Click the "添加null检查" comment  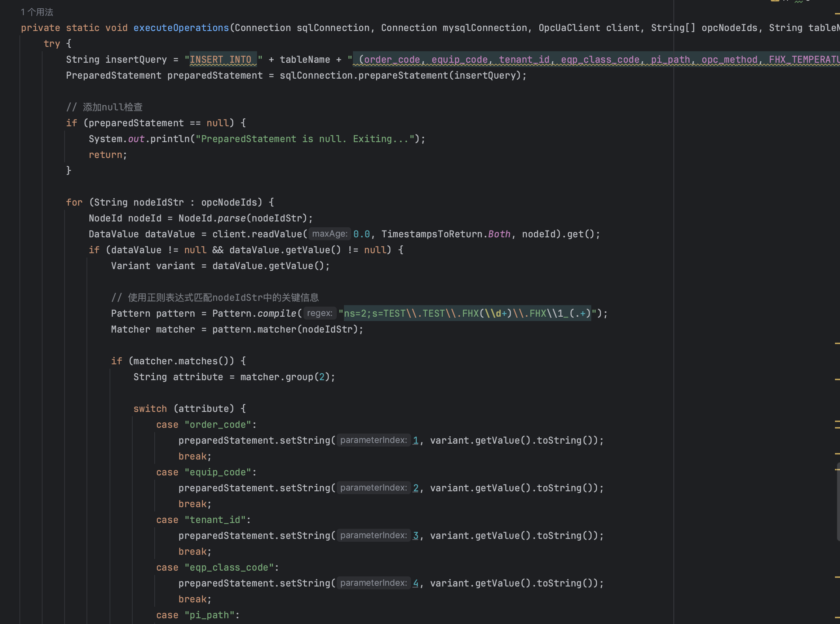(104, 107)
